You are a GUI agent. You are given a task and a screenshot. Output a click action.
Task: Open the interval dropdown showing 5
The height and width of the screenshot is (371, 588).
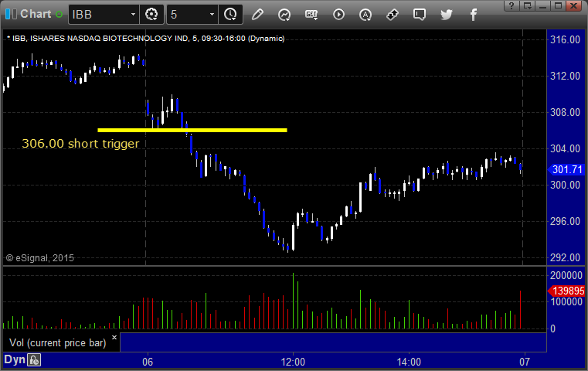tap(212, 15)
